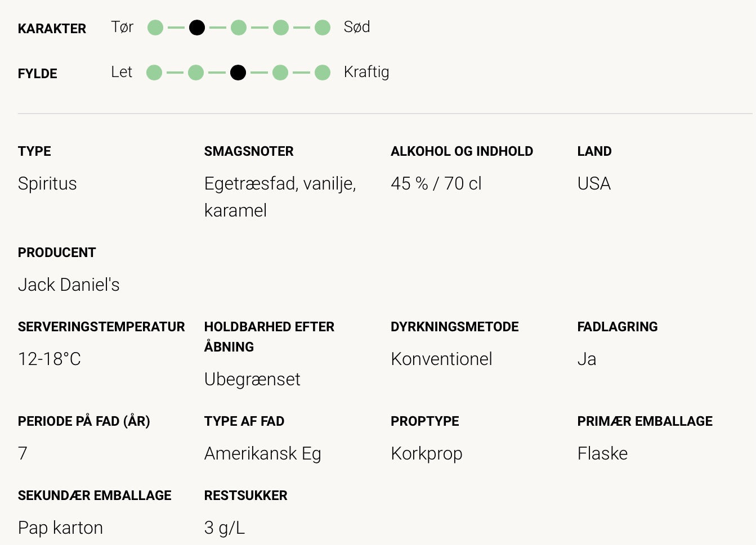Screen dimensions: 756x545
Task: Click the residual sugar value 3 g/L
Action: [224, 528]
